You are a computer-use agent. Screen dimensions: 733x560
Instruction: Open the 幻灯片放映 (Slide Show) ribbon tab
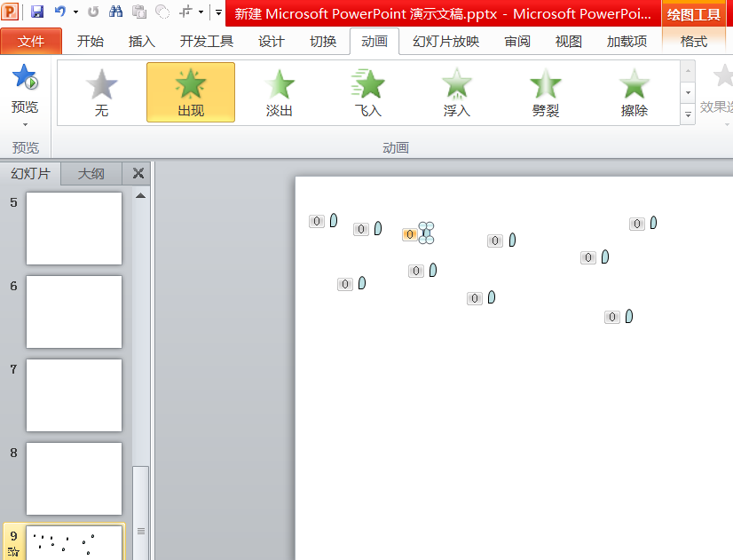click(445, 42)
